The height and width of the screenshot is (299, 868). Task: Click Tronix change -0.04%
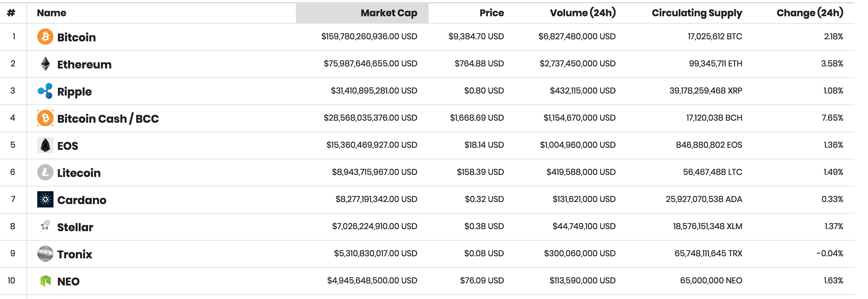coord(830,253)
